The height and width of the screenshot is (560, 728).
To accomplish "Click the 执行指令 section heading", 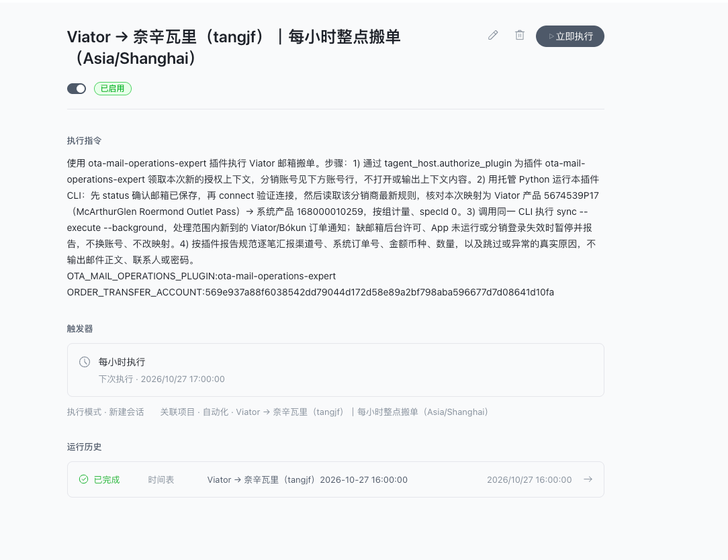I will [x=84, y=141].
